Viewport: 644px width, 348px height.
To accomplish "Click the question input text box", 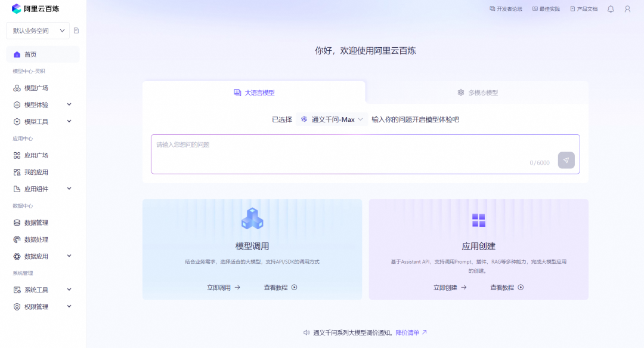I will [365, 154].
